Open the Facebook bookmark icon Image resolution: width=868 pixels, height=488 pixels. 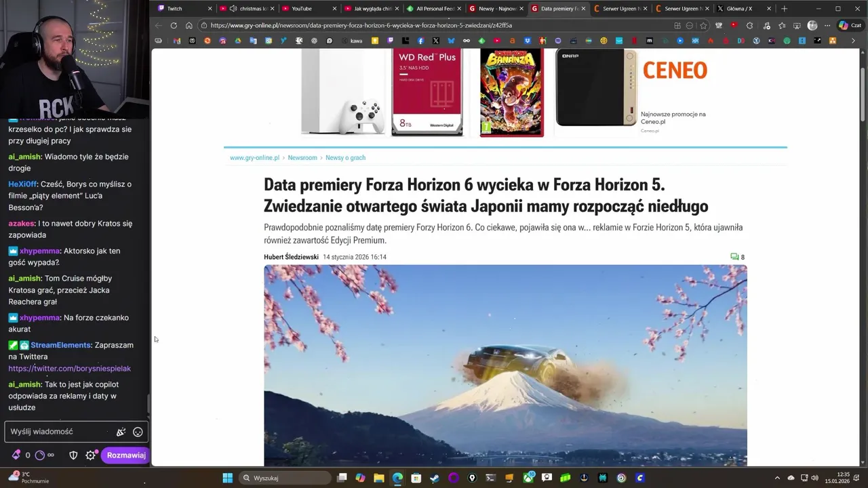point(420,41)
